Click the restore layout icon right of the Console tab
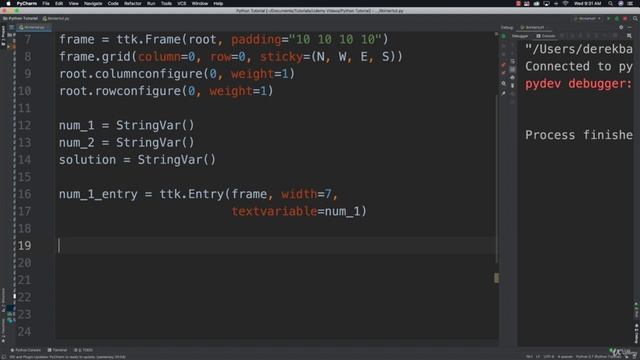Screen dimensions: 640x360 [x=629, y=36]
